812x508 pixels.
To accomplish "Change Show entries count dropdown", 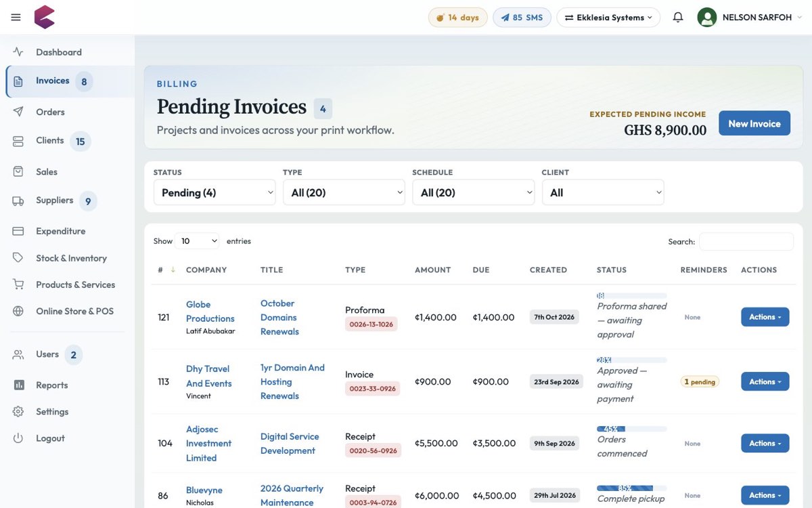I will tap(198, 241).
